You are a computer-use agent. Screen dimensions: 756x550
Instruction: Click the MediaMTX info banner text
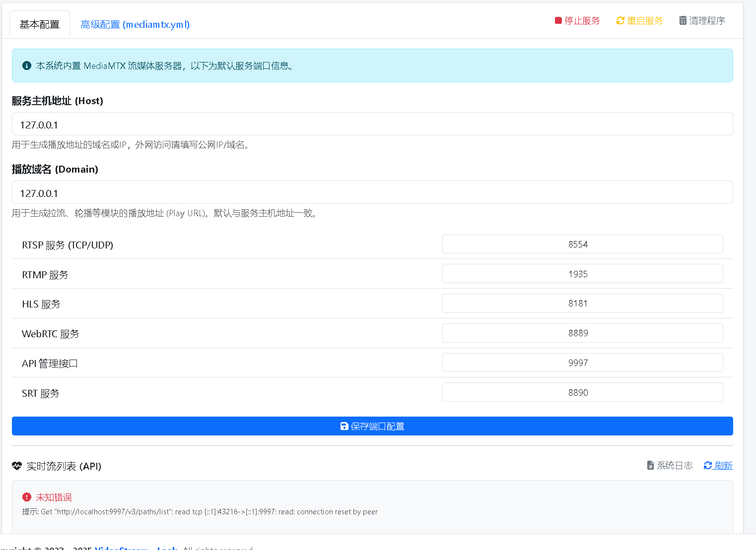tap(166, 65)
